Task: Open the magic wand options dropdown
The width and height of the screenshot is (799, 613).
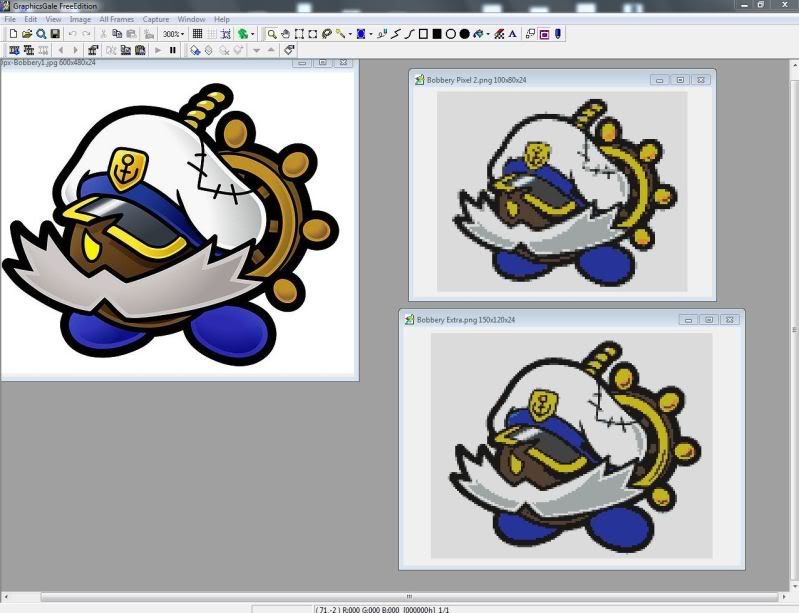Action: [x=350, y=34]
